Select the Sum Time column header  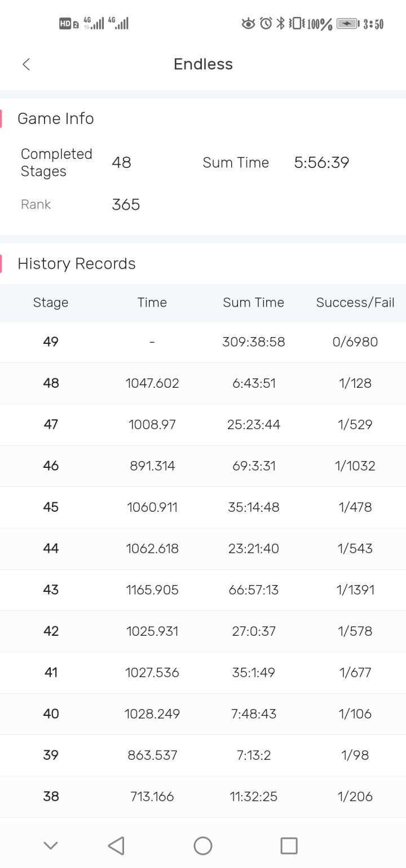click(254, 303)
